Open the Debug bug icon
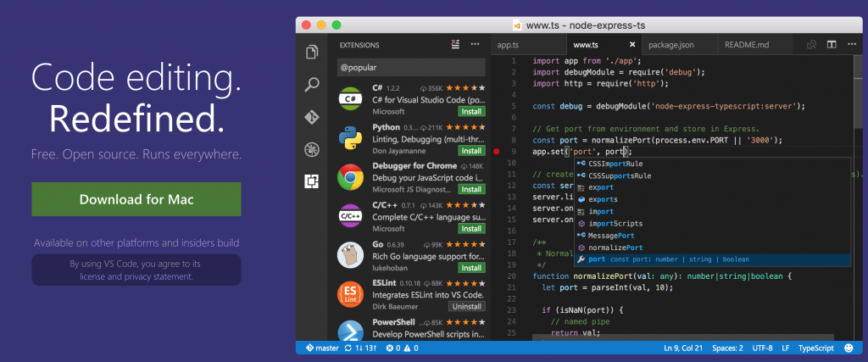This screenshot has width=868, height=362. pos(312,149)
